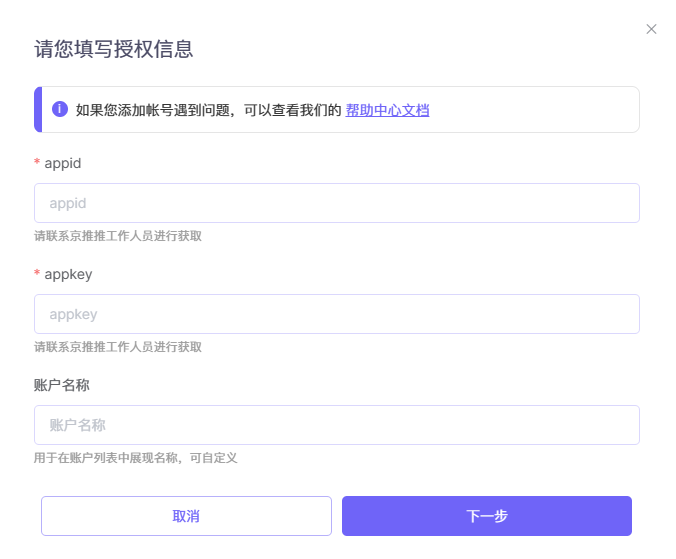This screenshot has width=676, height=559.
Task: Open the 帮助中心文档 link
Action: point(387,110)
